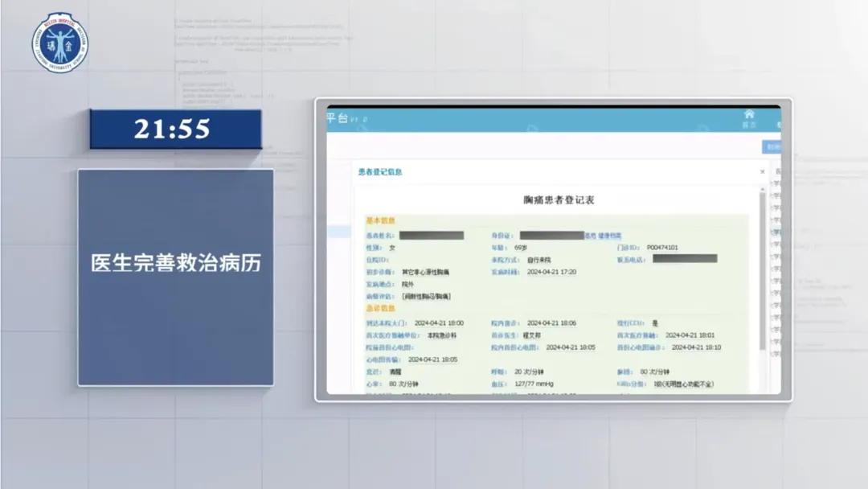Viewport: 868px width, 489px height.
Task: Click the Home (首页) icon in header
Action: (x=748, y=117)
